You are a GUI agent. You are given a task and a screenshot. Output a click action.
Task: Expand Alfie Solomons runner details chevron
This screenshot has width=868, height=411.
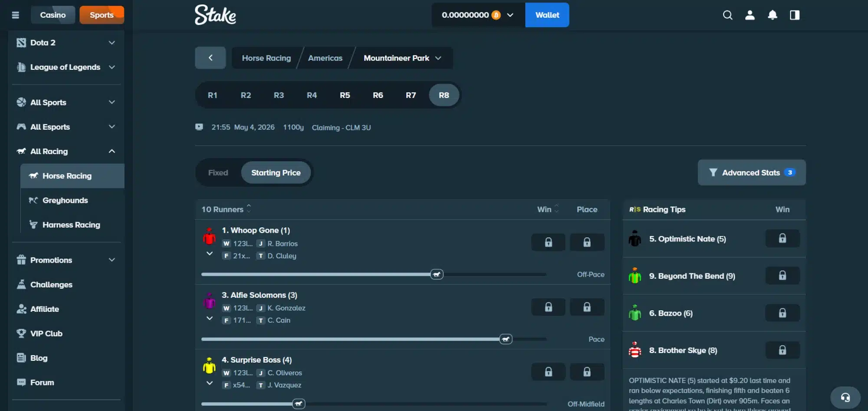pyautogui.click(x=210, y=318)
